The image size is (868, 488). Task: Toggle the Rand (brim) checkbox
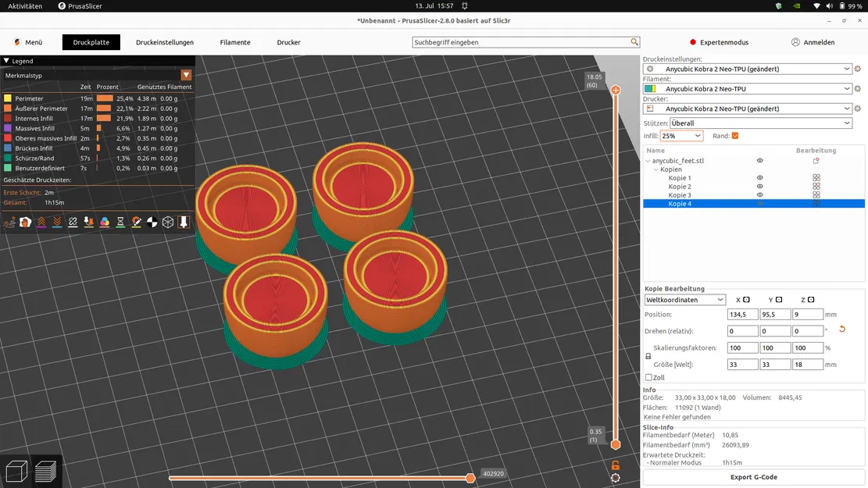tap(735, 136)
